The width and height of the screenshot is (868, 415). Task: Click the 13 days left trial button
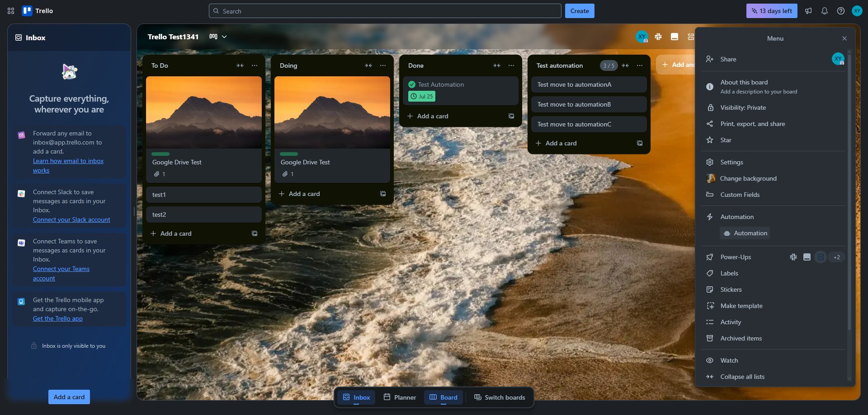772,11
